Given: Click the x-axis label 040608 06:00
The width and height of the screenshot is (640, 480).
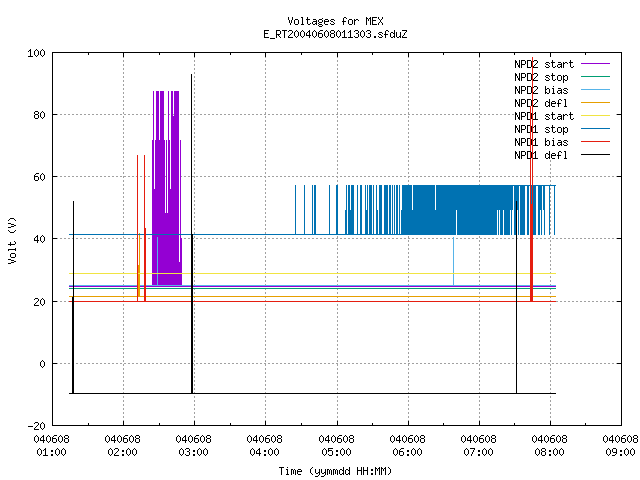Looking at the screenshot, I should tap(407, 446).
